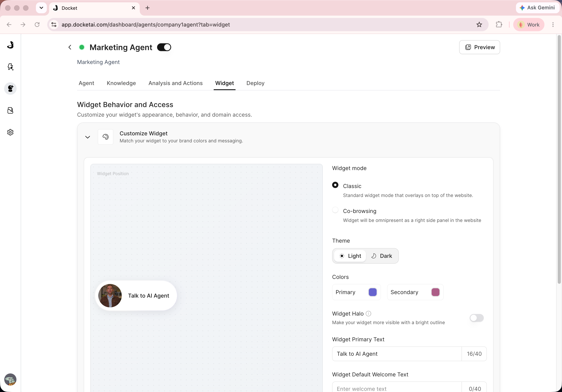Reload the page
562x392 pixels.
pyautogui.click(x=37, y=24)
